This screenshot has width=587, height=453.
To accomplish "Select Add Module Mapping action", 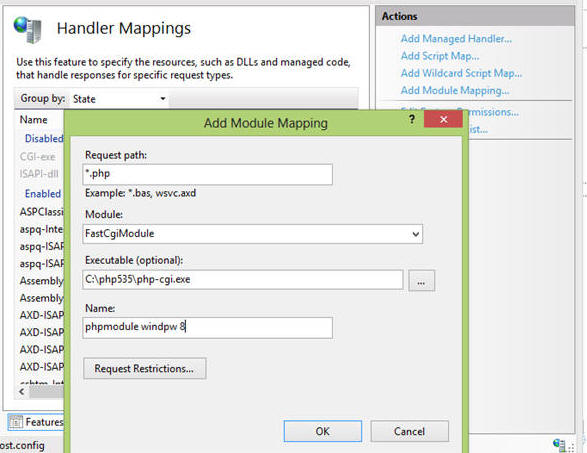I will 455,90.
